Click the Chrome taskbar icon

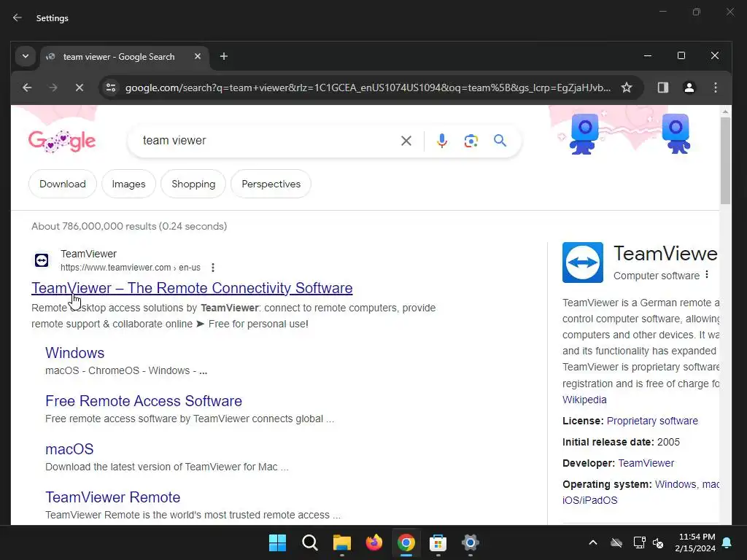406,542
